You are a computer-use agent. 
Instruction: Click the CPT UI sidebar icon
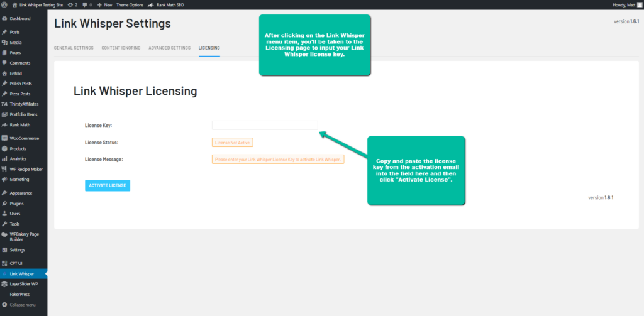[x=4, y=263]
